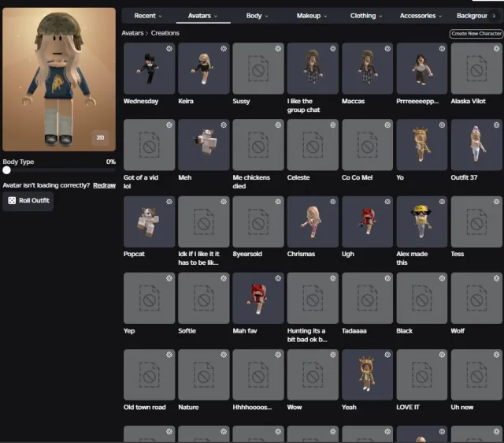Open gear icon on Yeah outfit
Screen dimensions: 504x443
(x=387, y=355)
